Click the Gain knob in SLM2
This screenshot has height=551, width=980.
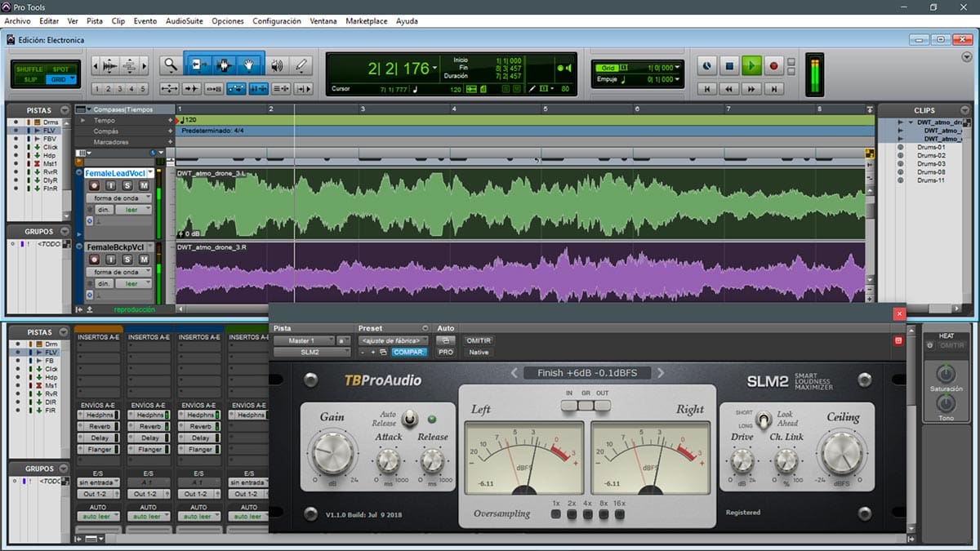tap(332, 454)
